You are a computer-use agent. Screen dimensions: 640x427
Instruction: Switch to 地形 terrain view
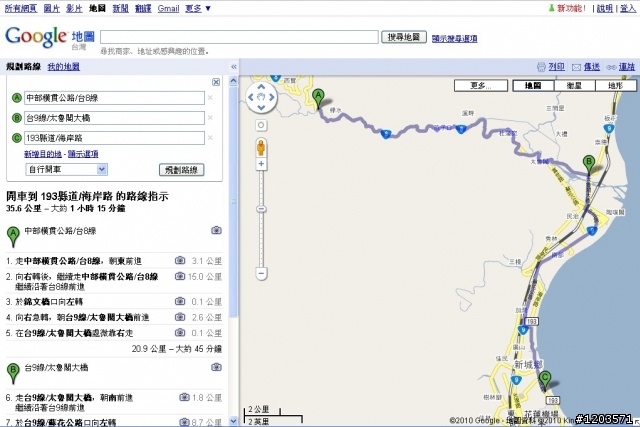(616, 86)
